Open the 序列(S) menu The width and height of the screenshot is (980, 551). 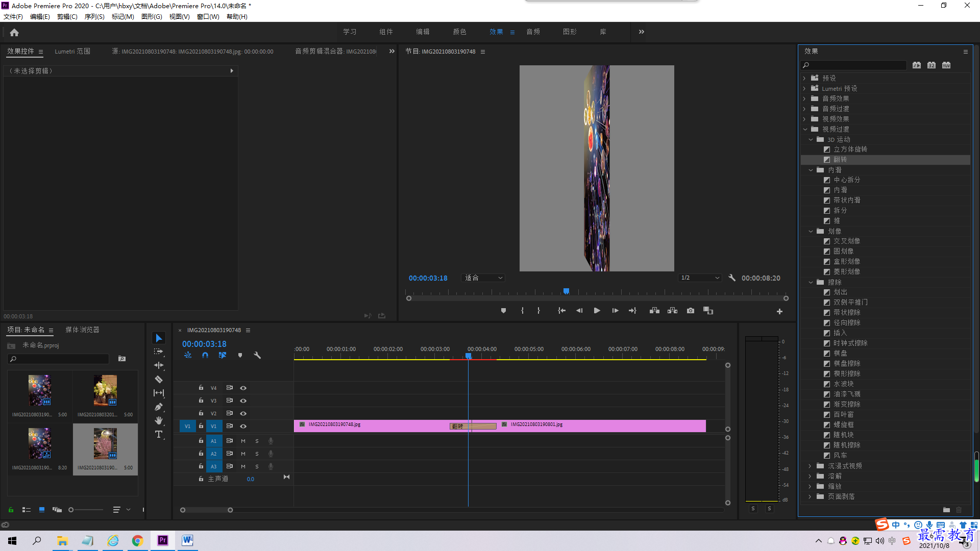click(x=94, y=17)
